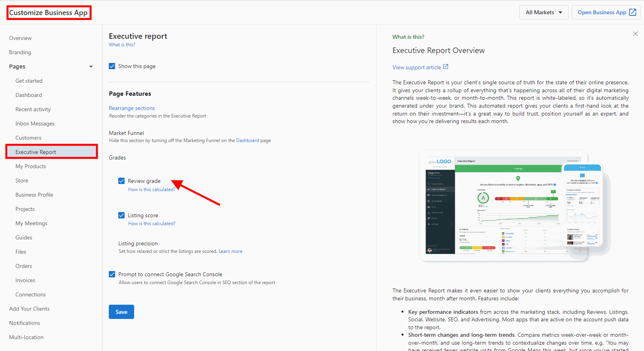Open Business Profile settings
This screenshot has height=351, width=644.
click(34, 195)
